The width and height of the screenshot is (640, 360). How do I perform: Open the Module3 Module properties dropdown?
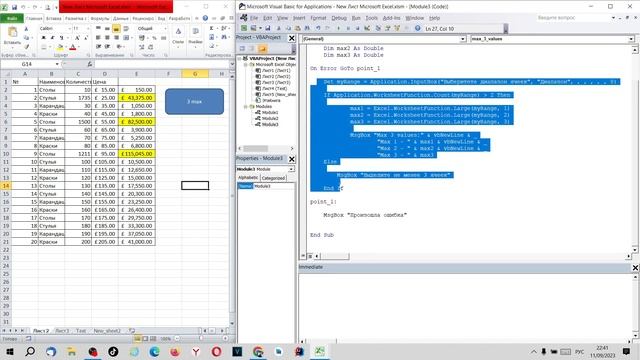[291, 169]
